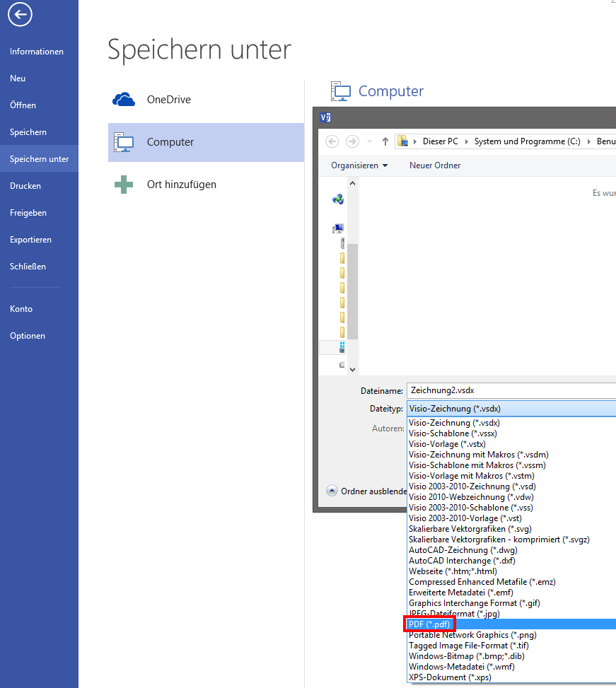This screenshot has width=616, height=688.
Task: Go to the Drucken backstage tab
Action: pyautogui.click(x=25, y=186)
